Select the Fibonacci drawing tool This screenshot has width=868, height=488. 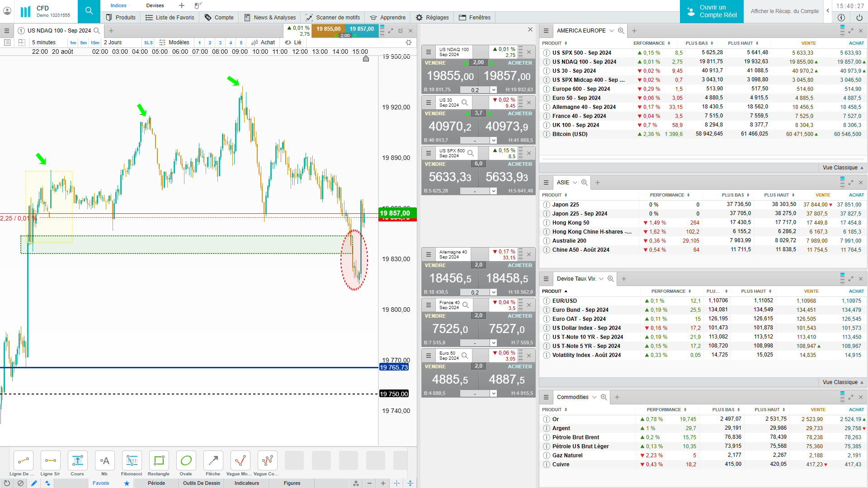tap(132, 461)
